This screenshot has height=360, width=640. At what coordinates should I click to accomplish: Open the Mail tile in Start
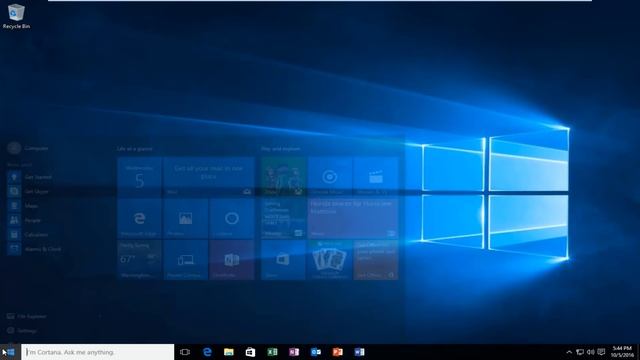point(209,176)
